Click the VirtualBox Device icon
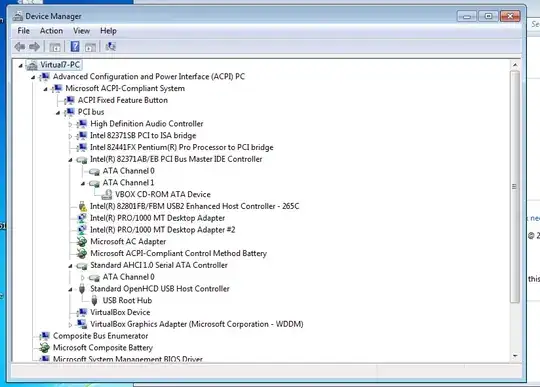The width and height of the screenshot is (540, 387). point(82,312)
